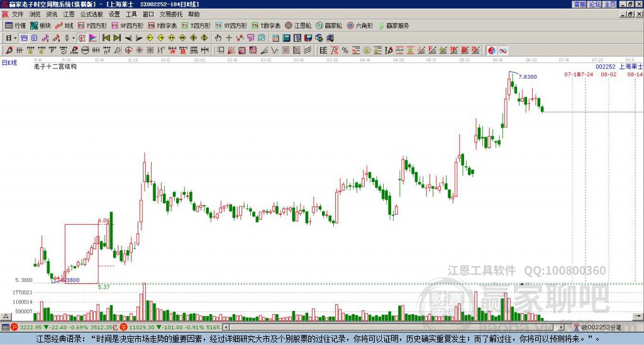Switch to the K线 chart view
The width and height of the screenshot is (644, 345).
64,25
